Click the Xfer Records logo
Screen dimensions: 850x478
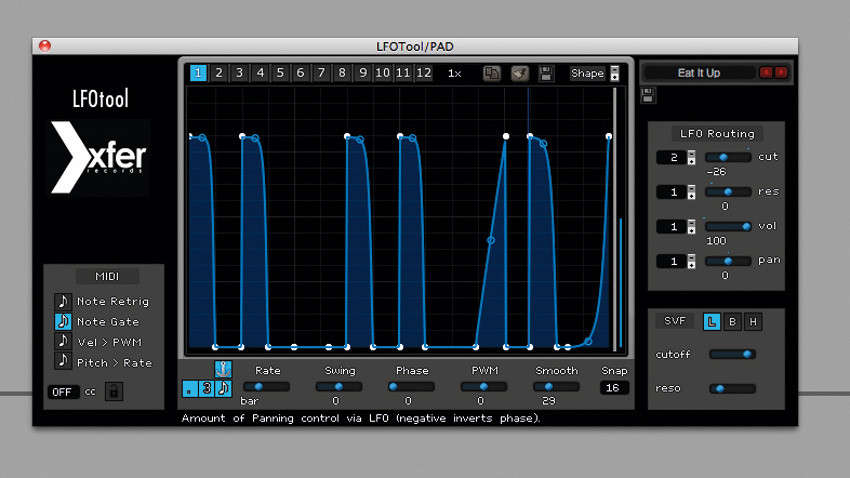[x=100, y=158]
